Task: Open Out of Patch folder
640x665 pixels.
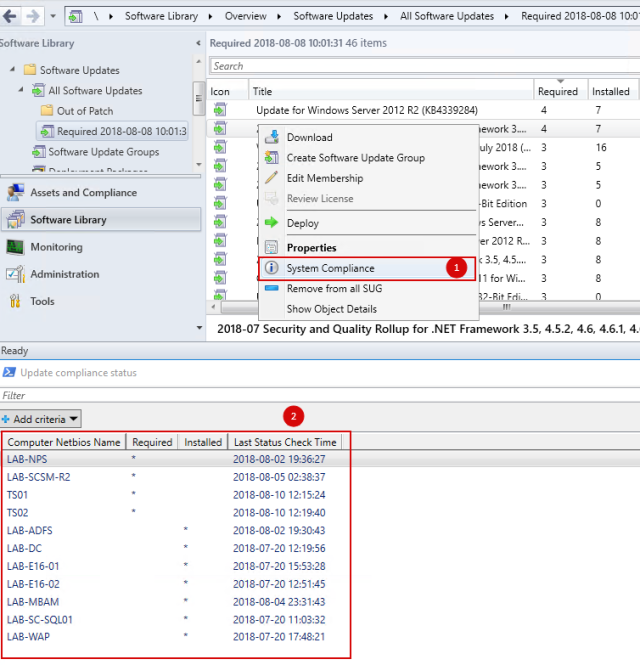Action: click(85, 111)
